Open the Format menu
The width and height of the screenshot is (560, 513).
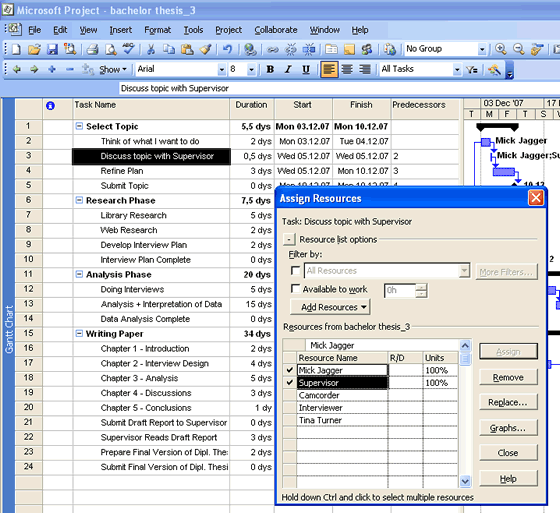tap(158, 30)
